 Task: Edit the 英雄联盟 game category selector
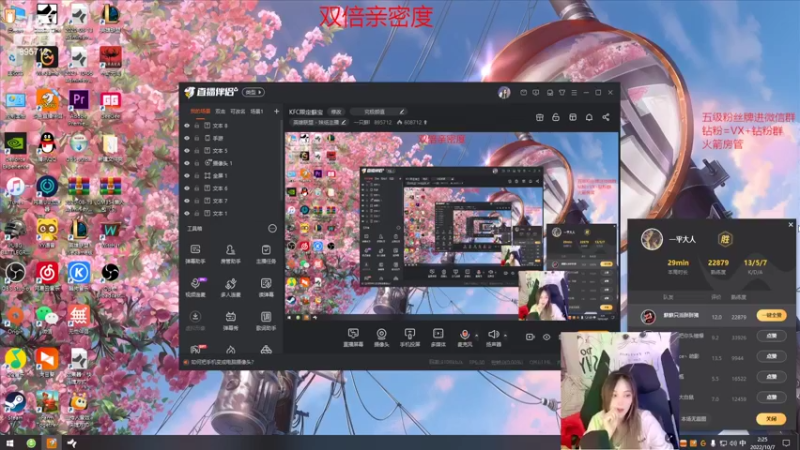click(x=319, y=122)
